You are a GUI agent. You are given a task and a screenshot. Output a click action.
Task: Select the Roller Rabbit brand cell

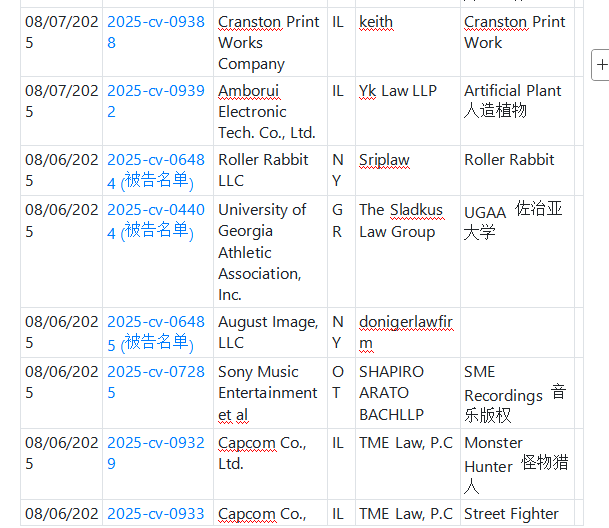[x=517, y=171]
